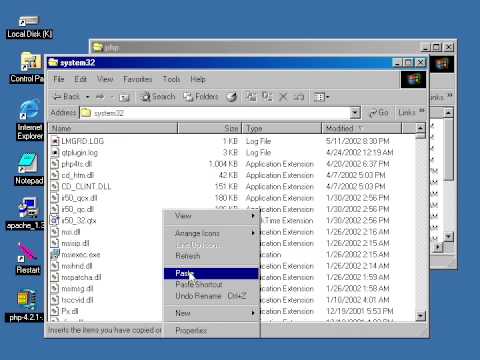Click the Forward arrow toolbar button

click(x=100, y=97)
